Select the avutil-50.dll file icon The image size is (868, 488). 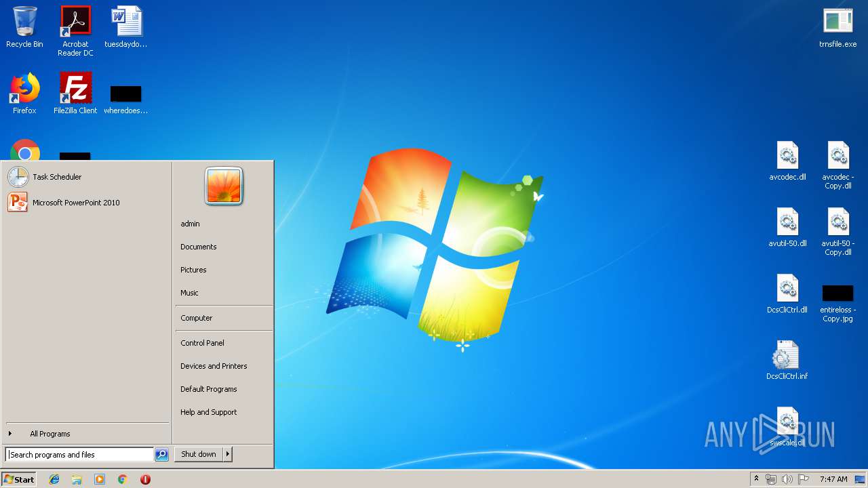(x=787, y=227)
